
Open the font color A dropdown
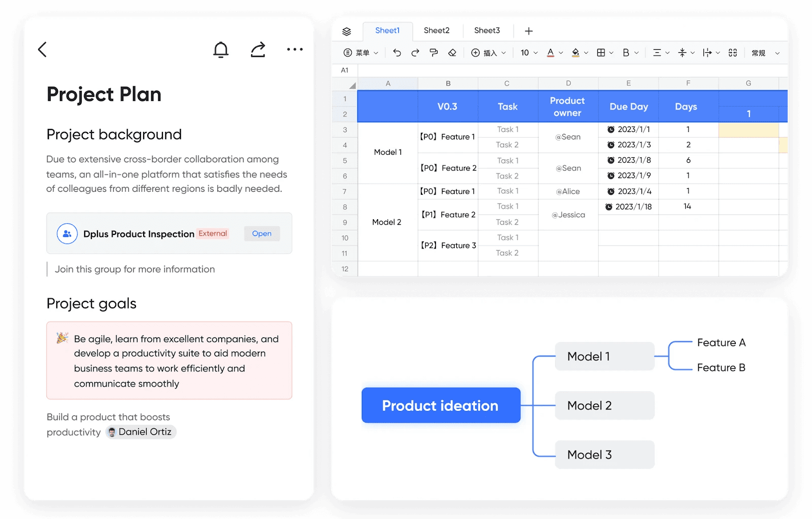point(555,53)
